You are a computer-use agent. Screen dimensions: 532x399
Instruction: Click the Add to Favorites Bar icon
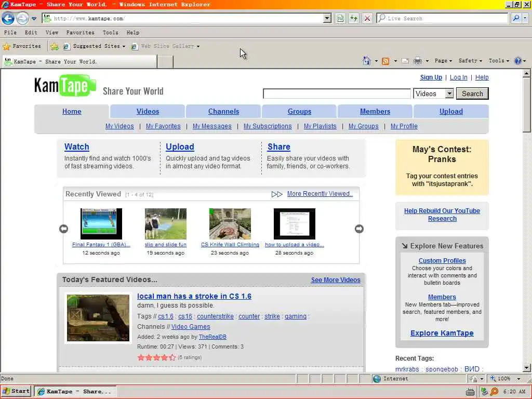click(x=54, y=46)
